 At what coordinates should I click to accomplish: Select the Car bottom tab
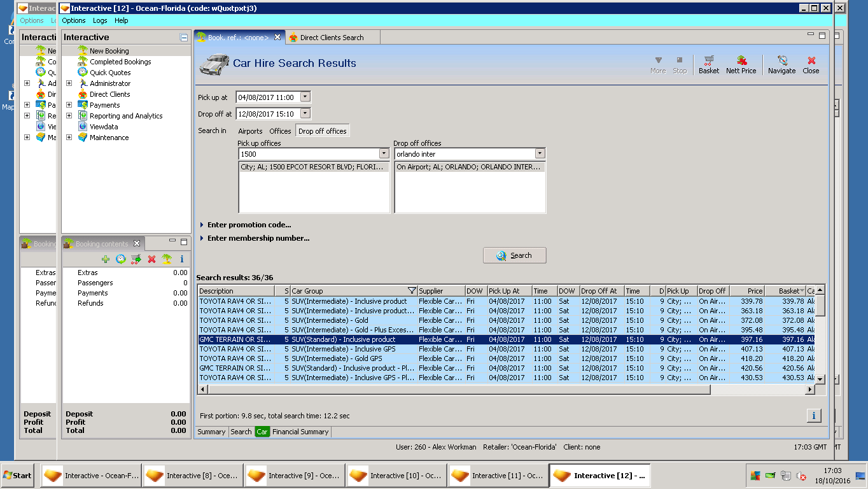262,432
